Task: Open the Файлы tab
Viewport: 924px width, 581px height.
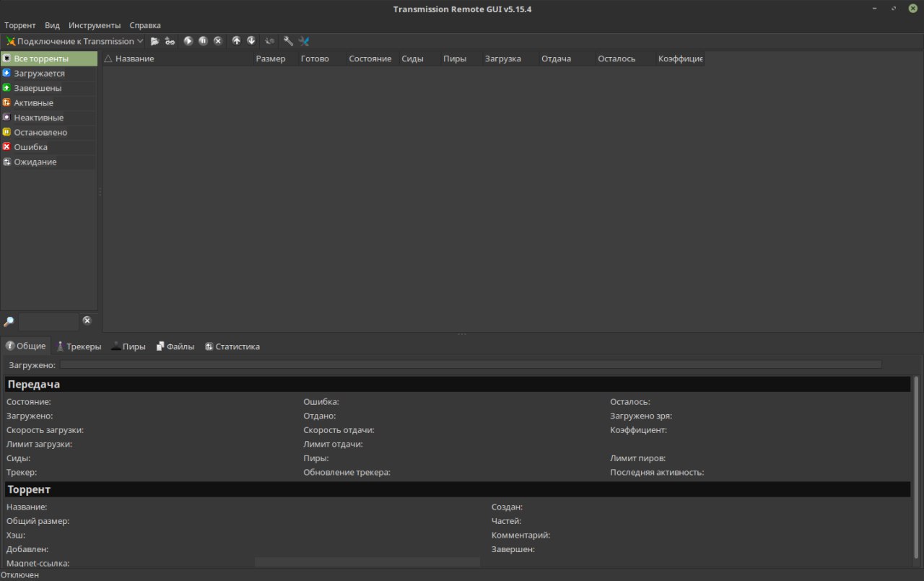Action: (175, 346)
